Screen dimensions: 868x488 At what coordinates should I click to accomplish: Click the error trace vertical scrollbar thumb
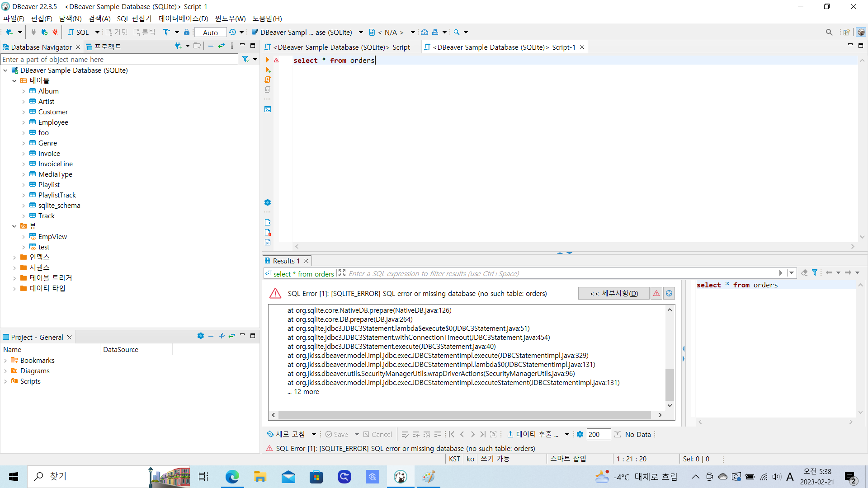[x=670, y=385]
